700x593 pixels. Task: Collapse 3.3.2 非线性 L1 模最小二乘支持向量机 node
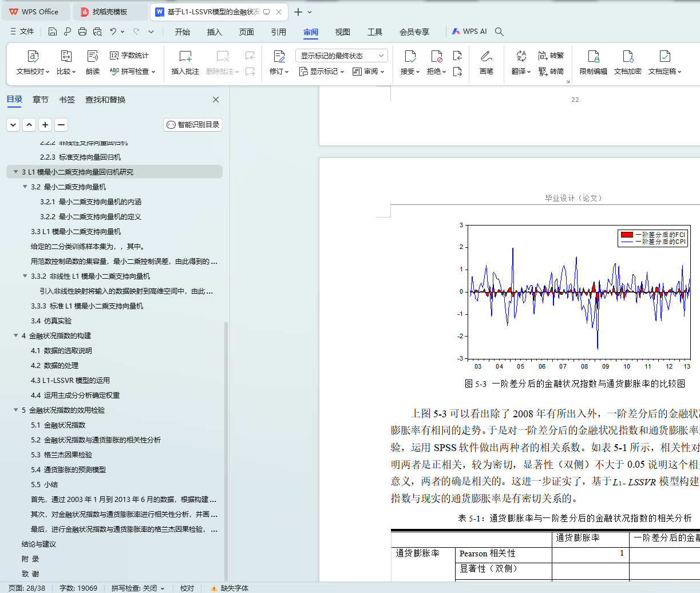(25, 276)
